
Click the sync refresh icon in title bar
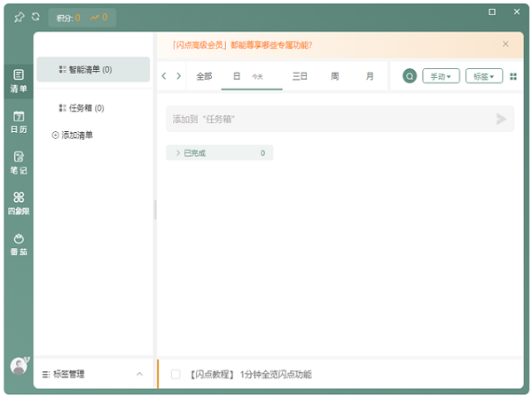click(x=35, y=17)
